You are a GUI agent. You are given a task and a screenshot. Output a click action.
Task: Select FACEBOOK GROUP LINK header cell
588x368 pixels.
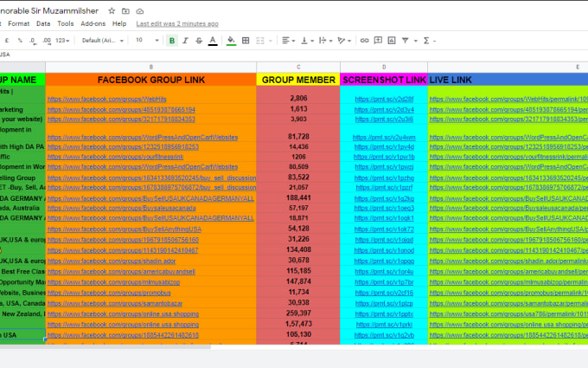[151, 80]
